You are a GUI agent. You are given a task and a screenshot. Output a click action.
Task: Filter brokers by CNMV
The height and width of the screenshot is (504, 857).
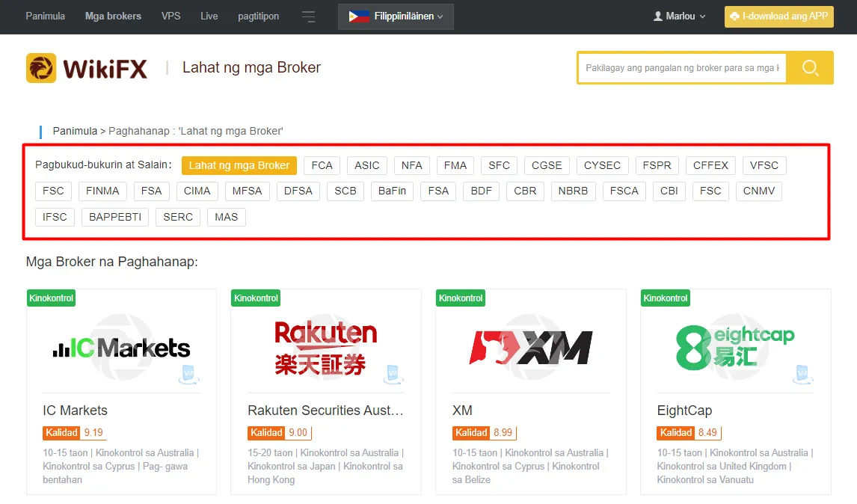(x=758, y=191)
